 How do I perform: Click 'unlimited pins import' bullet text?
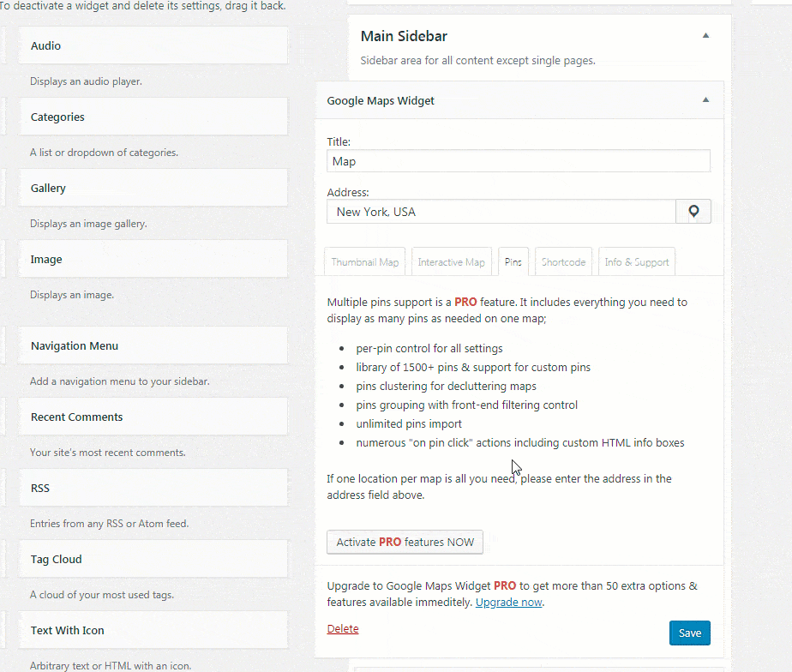[x=409, y=424]
